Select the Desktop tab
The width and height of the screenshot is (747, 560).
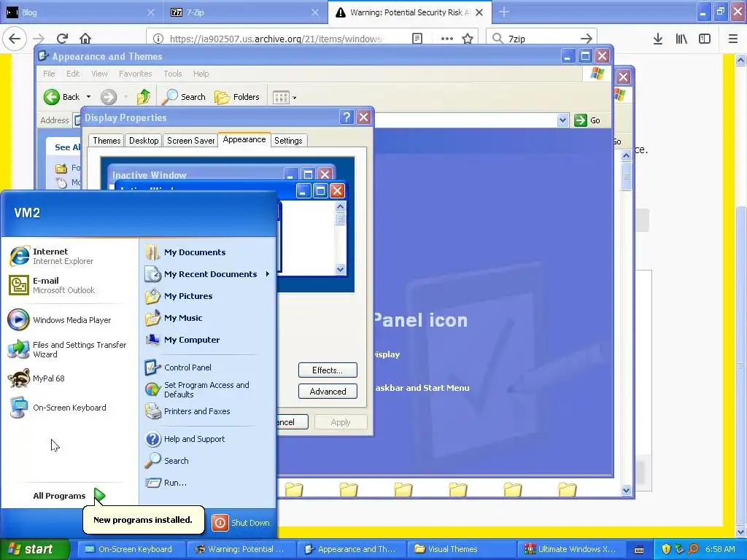(144, 141)
